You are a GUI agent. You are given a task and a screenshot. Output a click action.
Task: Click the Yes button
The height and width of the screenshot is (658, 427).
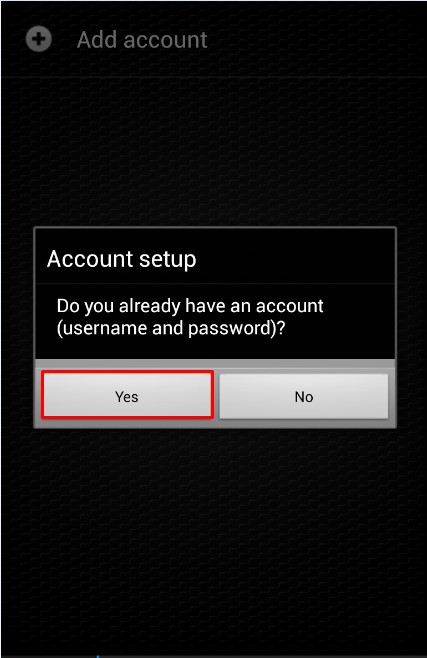pos(128,395)
